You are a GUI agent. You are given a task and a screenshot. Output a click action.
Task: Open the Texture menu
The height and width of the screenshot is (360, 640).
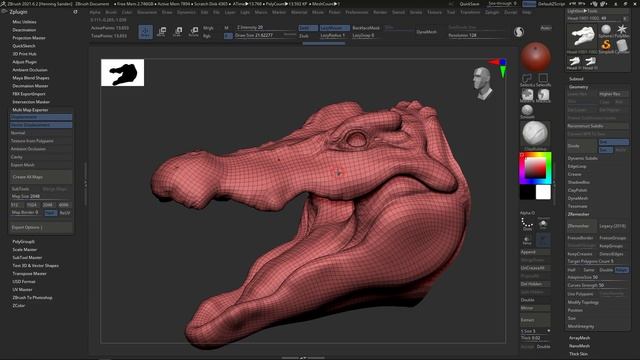click(434, 12)
